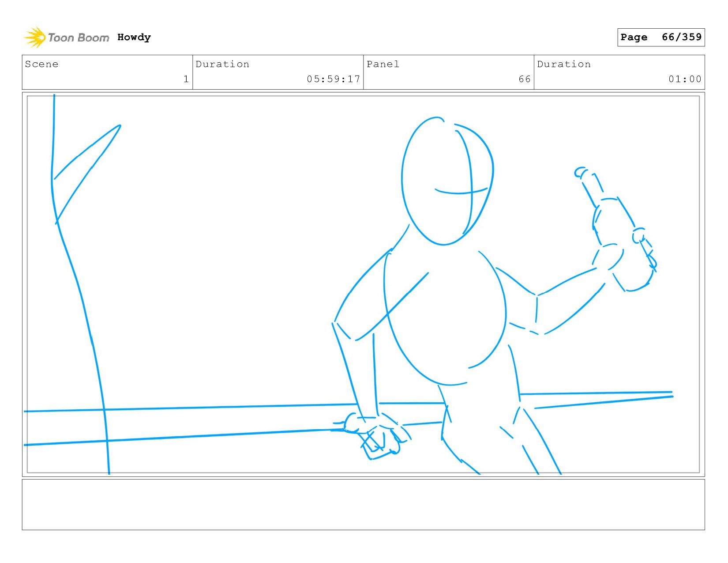The image size is (728, 563).
Task: Select the scene number value '1'
Action: click(186, 79)
